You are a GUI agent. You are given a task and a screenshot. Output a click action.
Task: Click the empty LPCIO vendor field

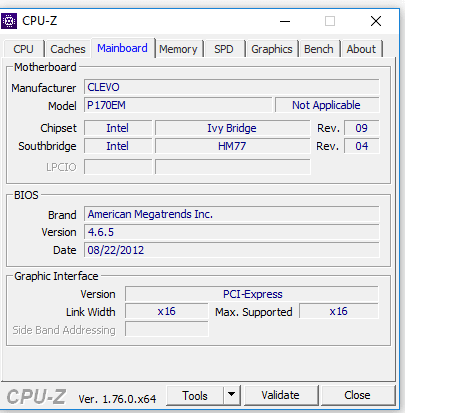click(x=118, y=167)
